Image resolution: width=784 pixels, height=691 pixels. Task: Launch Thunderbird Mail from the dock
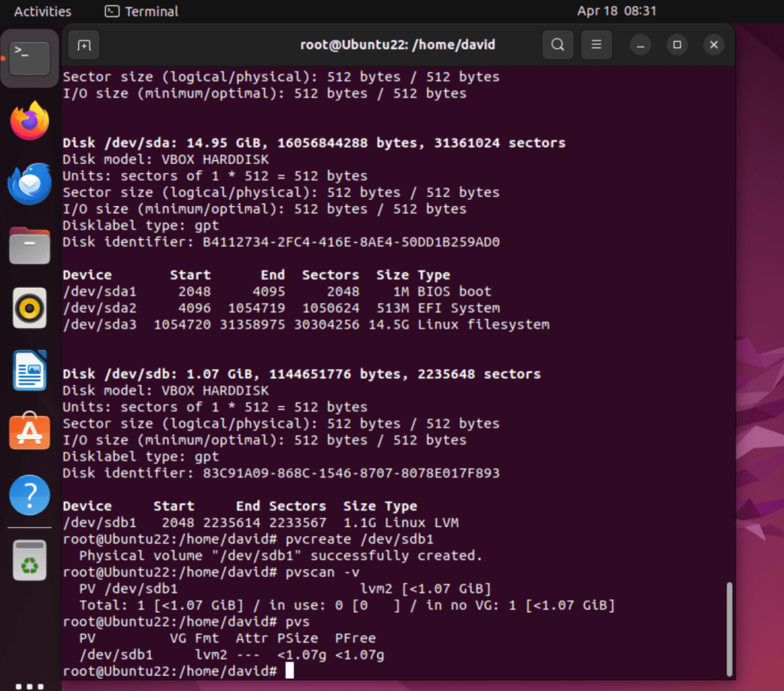tap(30, 184)
